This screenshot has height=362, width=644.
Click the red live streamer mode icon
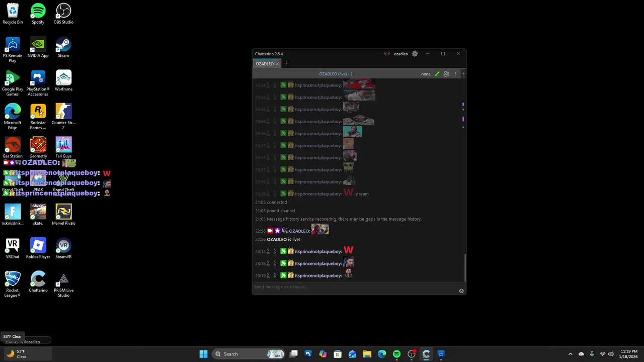click(387, 54)
